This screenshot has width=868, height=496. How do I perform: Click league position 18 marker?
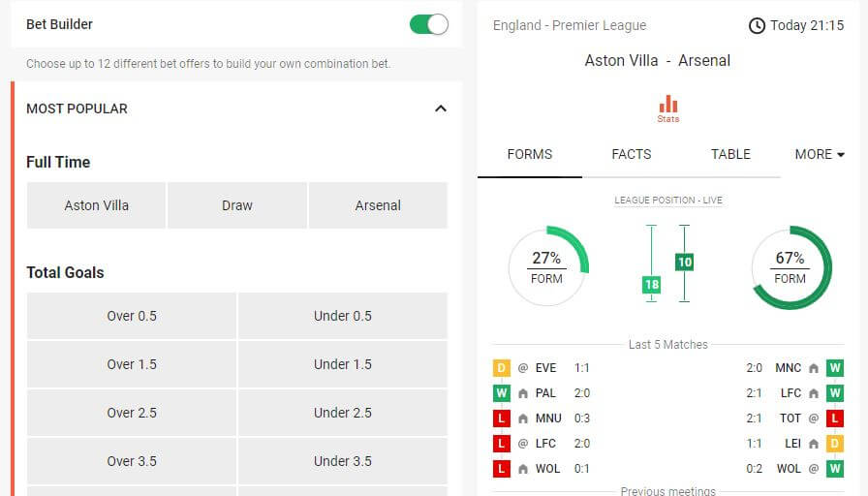click(x=652, y=285)
